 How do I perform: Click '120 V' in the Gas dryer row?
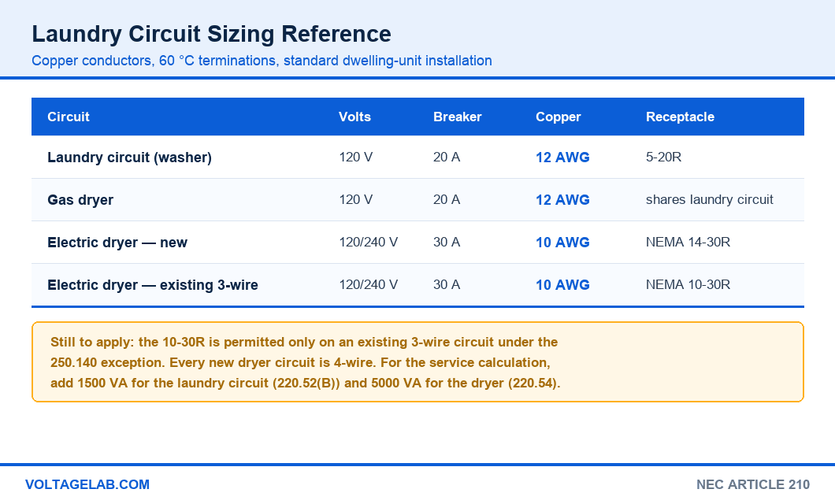tap(356, 199)
